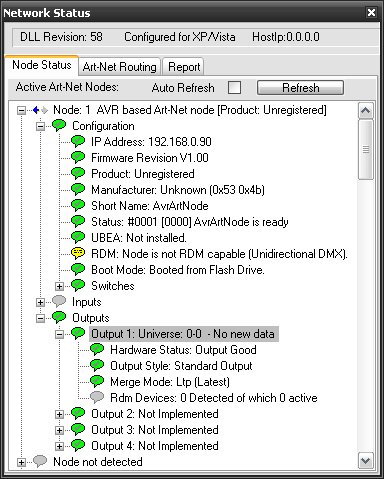
Task: Click the status icon beside Manufacturer row
Action: click(x=78, y=190)
